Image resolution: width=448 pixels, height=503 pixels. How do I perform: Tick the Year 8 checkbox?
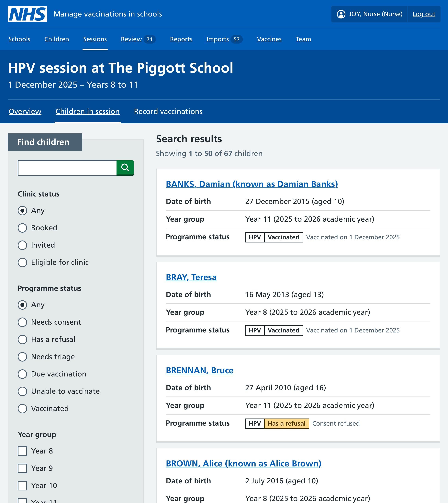tap(22, 451)
